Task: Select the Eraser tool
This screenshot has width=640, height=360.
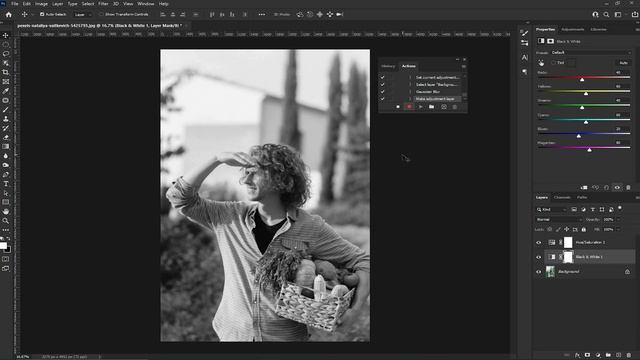Action: 6,138
